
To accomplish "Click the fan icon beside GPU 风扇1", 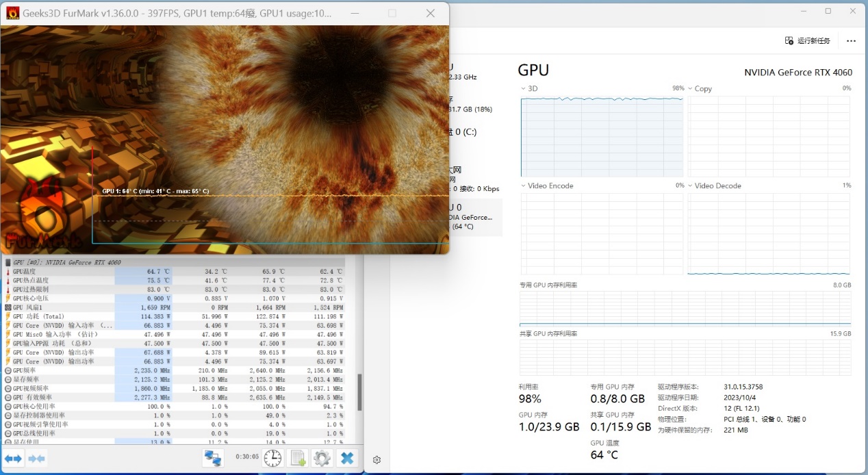I will [x=8, y=307].
